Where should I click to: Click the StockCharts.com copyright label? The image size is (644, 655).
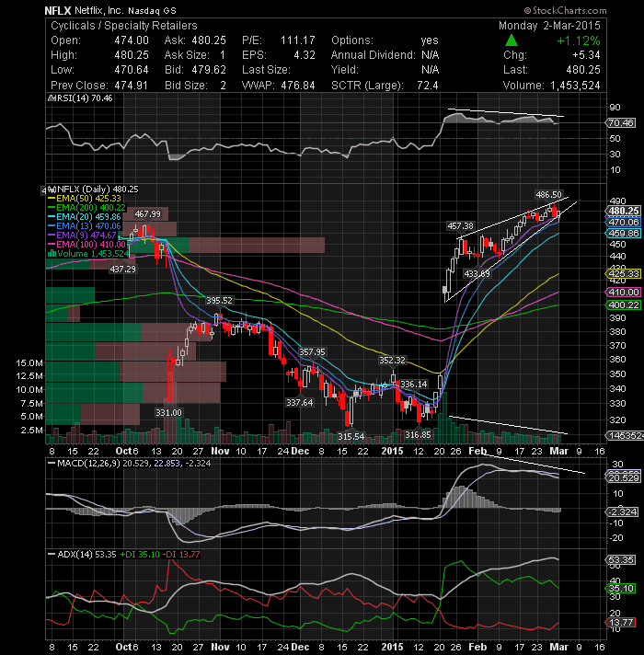pyautogui.click(x=565, y=10)
